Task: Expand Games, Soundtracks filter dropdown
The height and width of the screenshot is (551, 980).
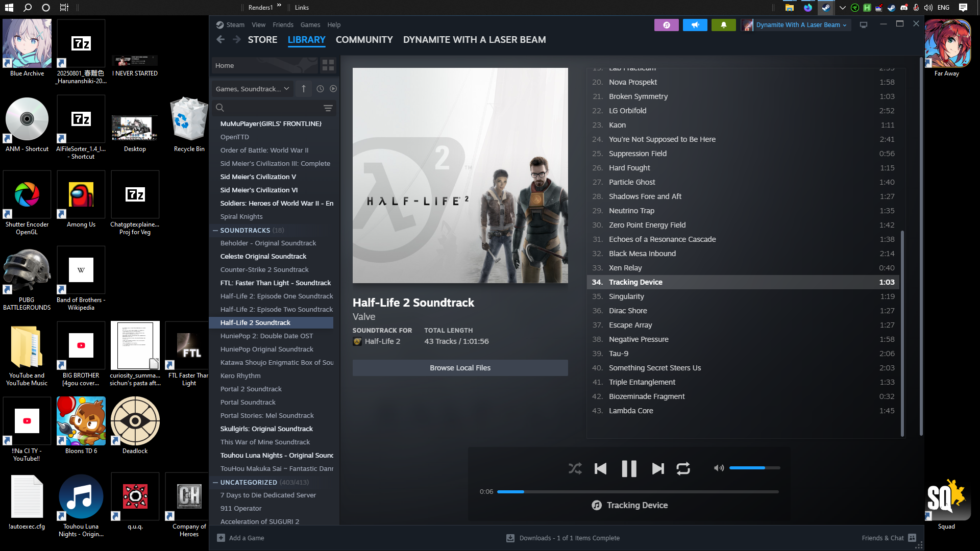Action: (x=252, y=89)
